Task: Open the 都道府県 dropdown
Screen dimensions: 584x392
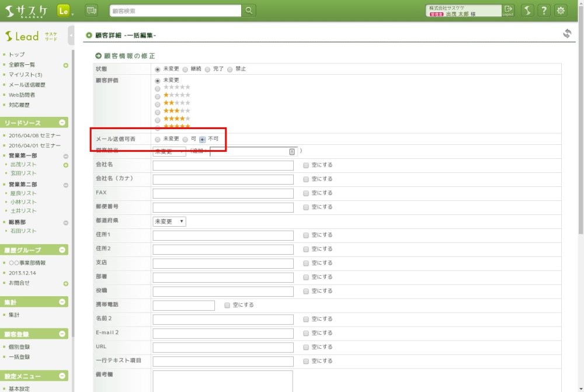Action: (x=169, y=221)
